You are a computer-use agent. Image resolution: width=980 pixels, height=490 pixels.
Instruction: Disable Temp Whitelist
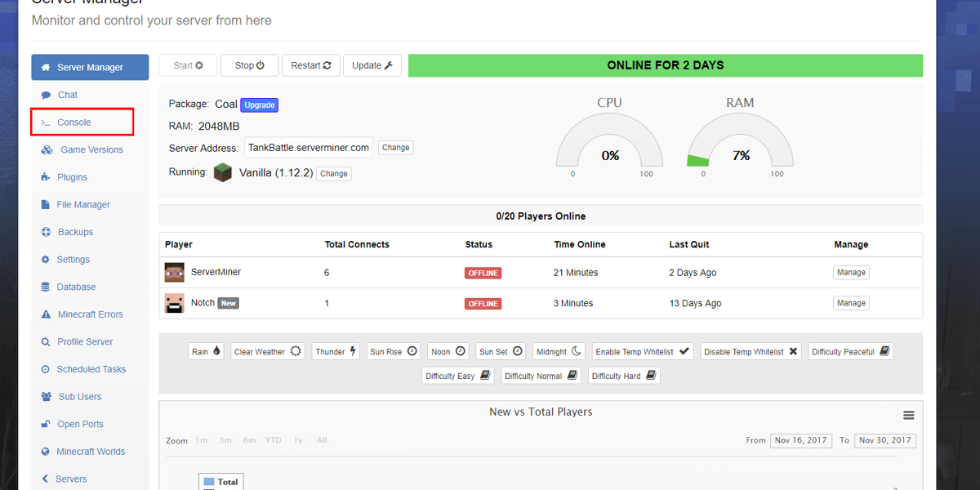click(x=751, y=352)
